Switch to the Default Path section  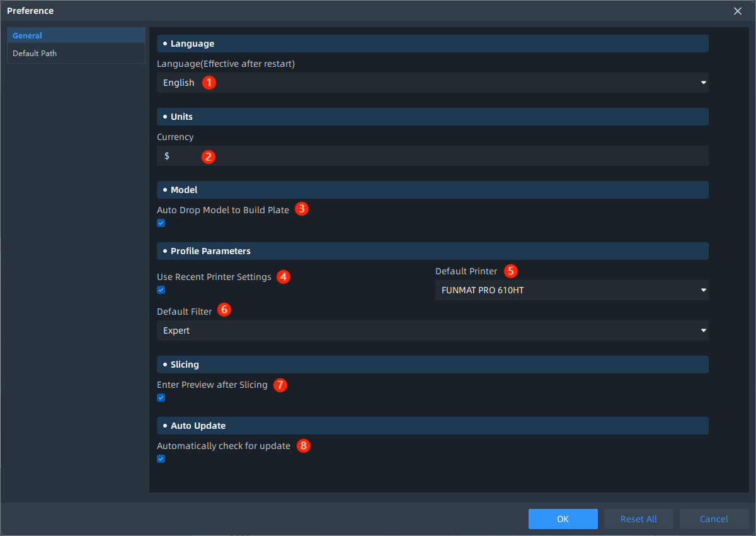(34, 53)
